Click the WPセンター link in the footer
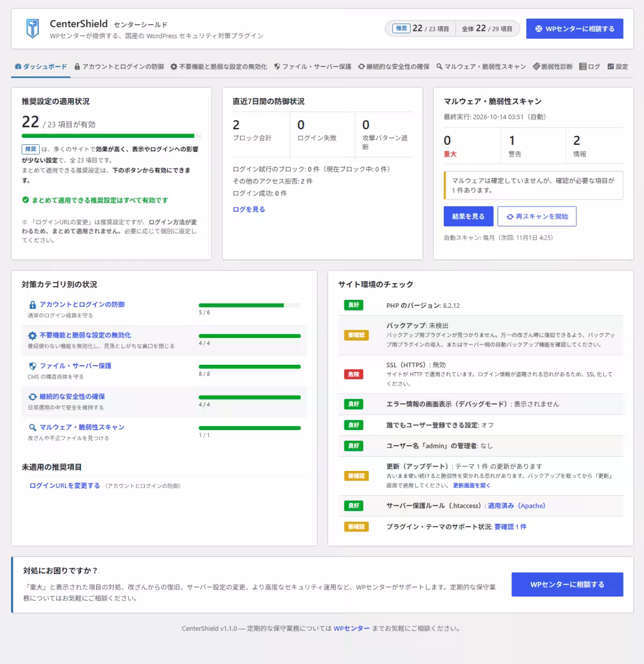Screen dimensions: 644x664 (x=352, y=629)
